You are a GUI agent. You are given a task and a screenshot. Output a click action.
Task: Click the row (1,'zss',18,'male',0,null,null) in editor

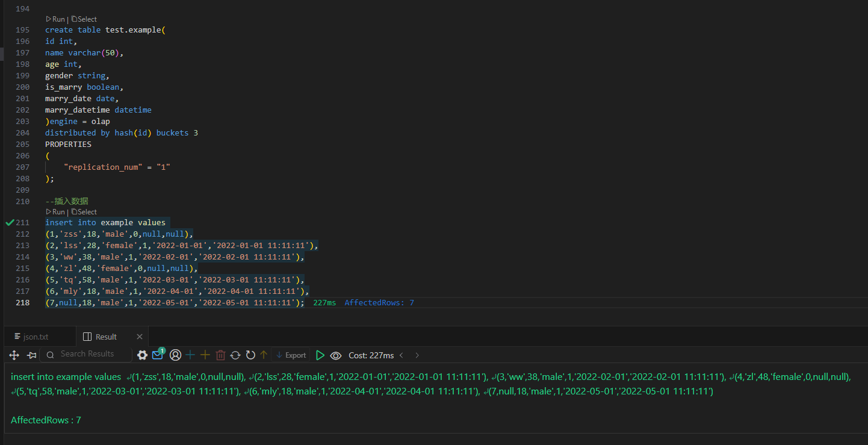click(x=119, y=234)
